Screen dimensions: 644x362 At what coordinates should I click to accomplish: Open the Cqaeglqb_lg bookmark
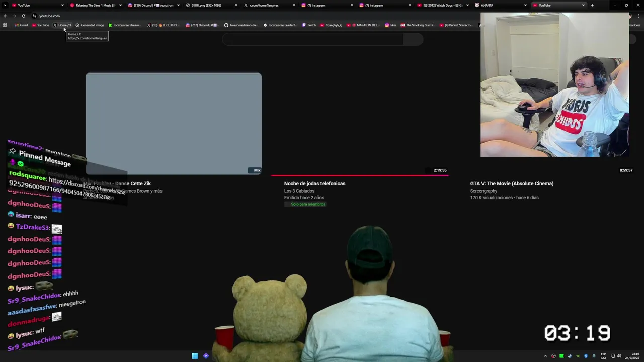click(x=331, y=25)
